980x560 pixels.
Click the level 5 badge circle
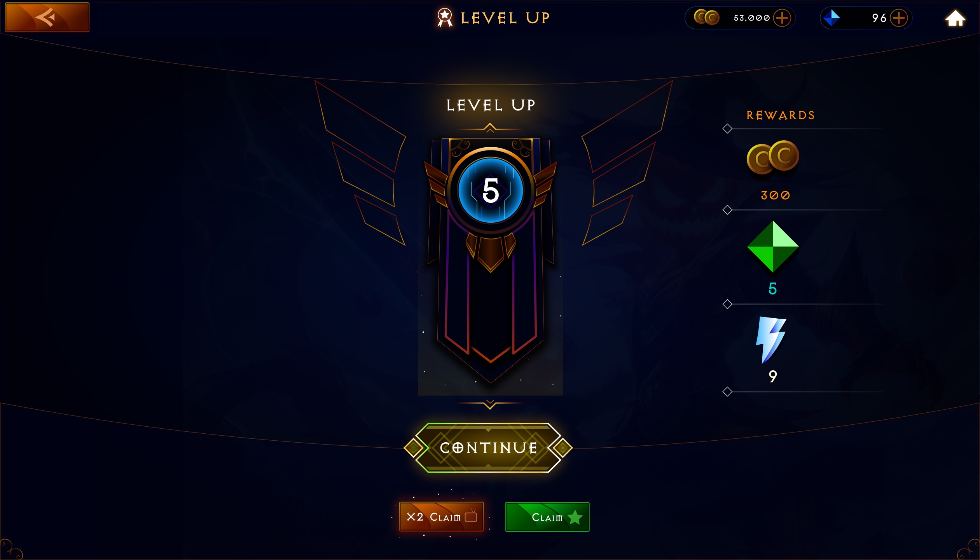[491, 191]
